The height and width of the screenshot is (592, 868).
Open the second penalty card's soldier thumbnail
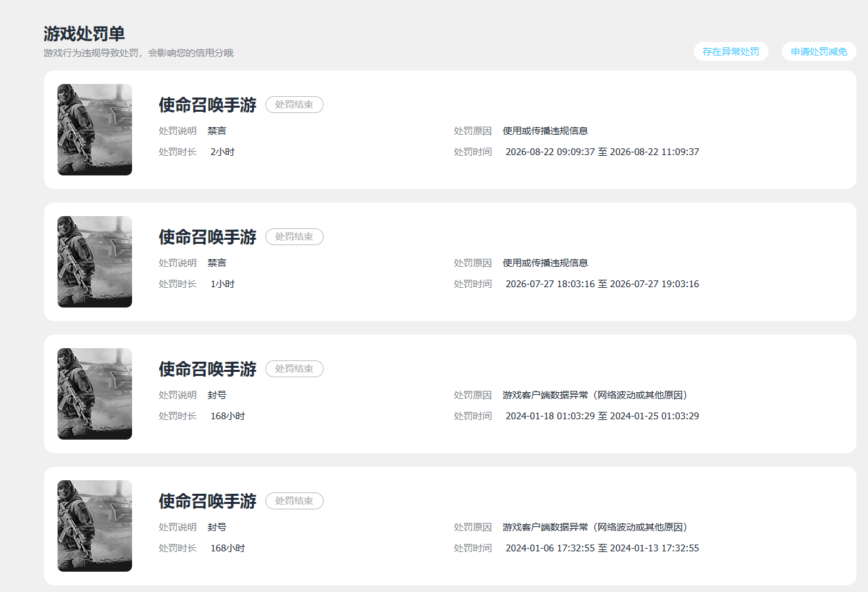click(95, 261)
